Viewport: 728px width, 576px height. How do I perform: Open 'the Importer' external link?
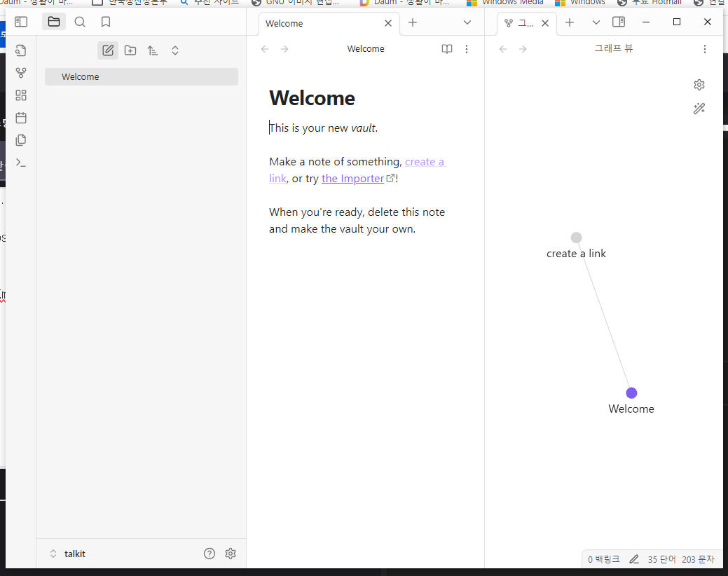point(353,178)
